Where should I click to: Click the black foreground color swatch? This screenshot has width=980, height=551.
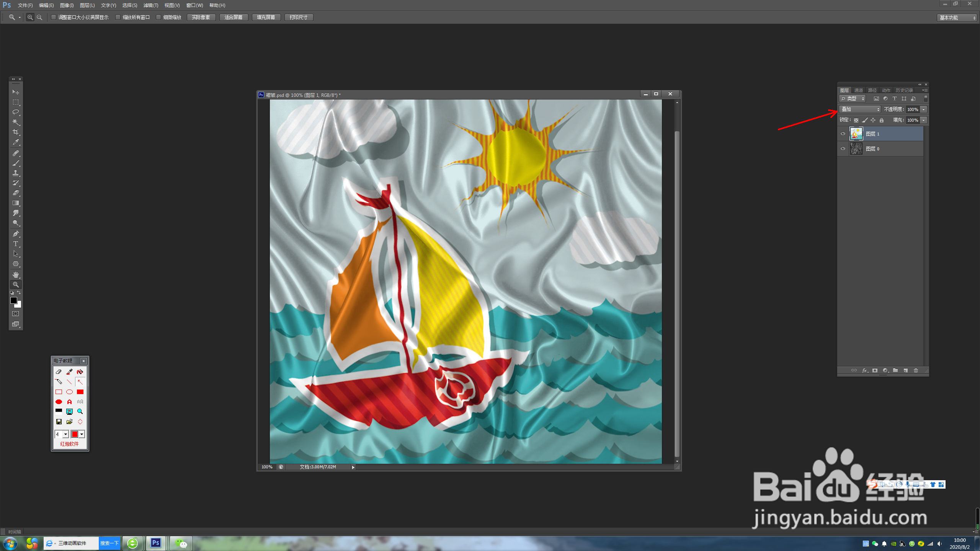[13, 301]
